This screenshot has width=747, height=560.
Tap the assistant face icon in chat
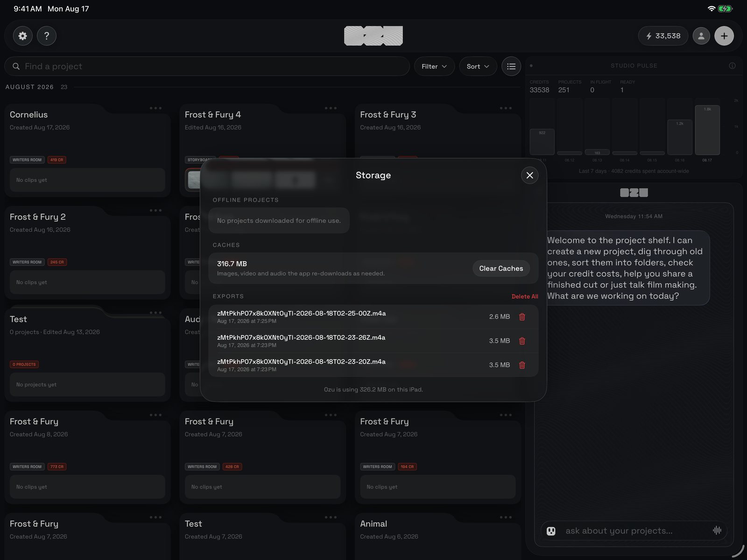pyautogui.click(x=551, y=531)
